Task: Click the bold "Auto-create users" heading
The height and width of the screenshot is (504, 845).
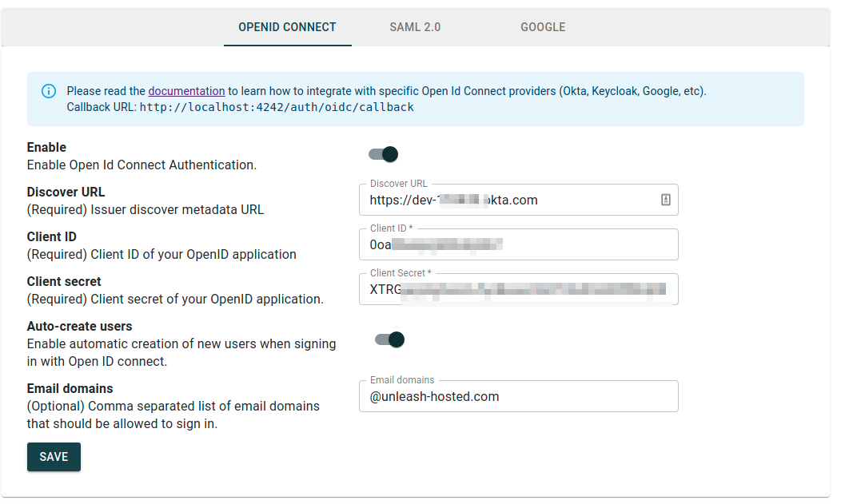Action: click(79, 327)
